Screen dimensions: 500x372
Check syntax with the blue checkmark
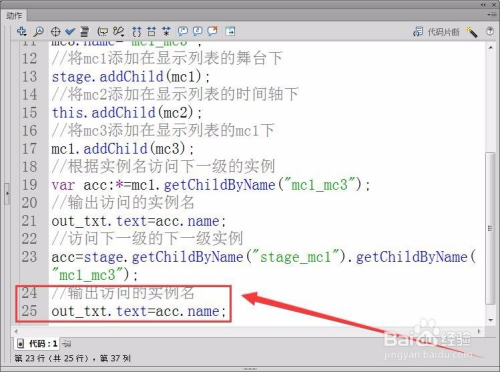[x=70, y=31]
